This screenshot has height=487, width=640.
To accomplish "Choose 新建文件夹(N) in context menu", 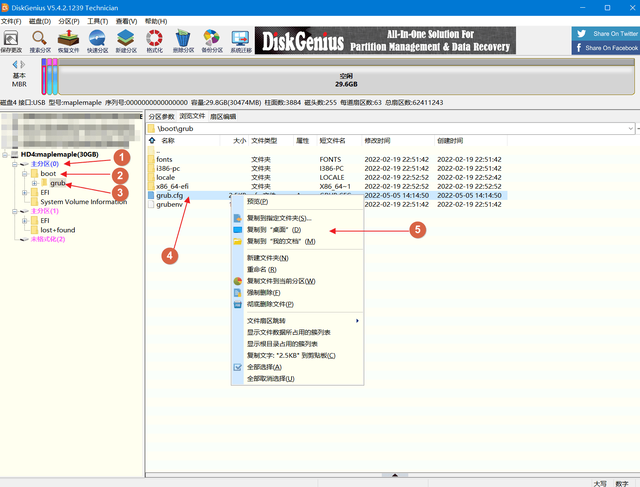I will click(x=297, y=258).
